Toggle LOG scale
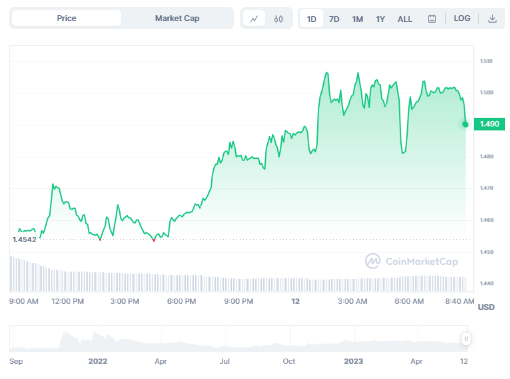Viewport: 510px width, 379px height. click(462, 18)
